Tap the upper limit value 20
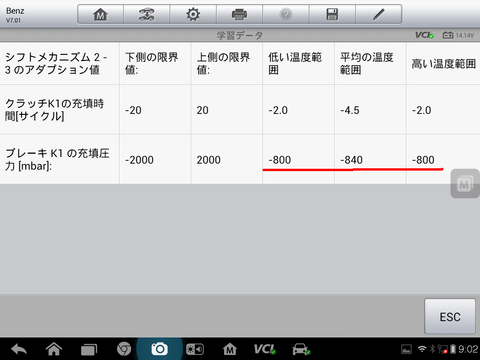The image size is (480, 360). point(202,110)
